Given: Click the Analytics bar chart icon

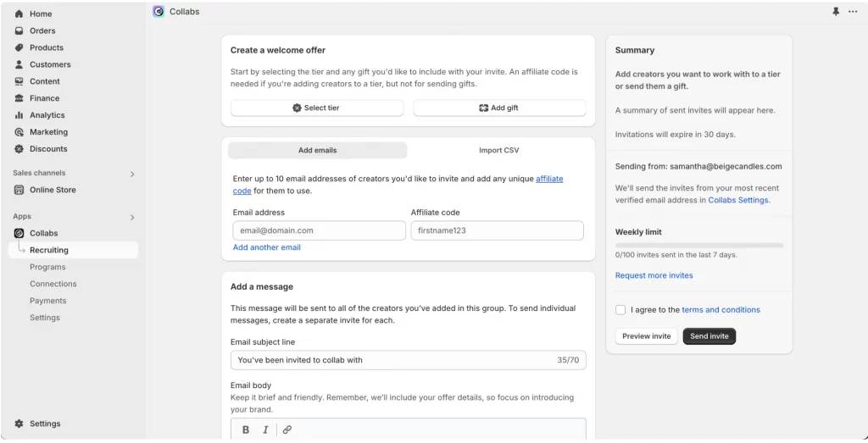Looking at the screenshot, I should (x=19, y=115).
